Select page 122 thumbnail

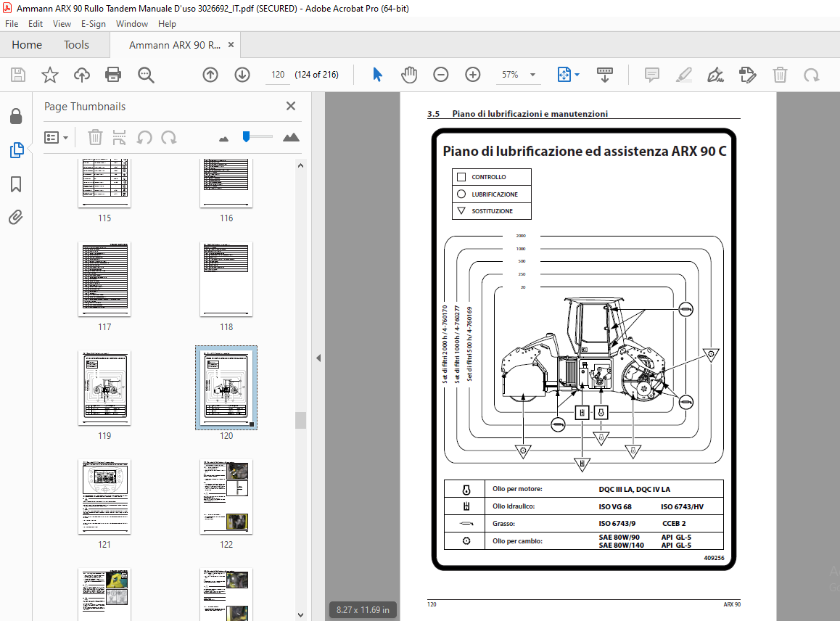(226, 497)
